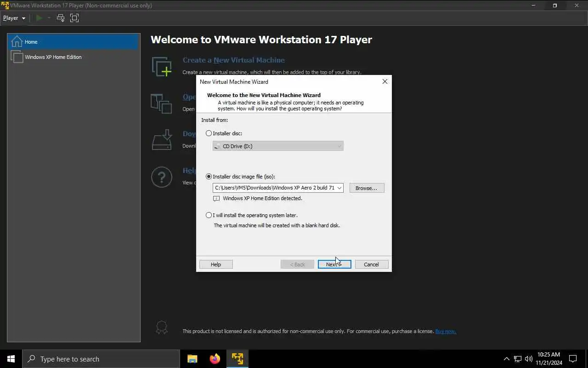Viewport: 588px width, 368px height.
Task: Click 'Welcome to VMware Workstation 17 Player' heading
Action: tap(261, 40)
